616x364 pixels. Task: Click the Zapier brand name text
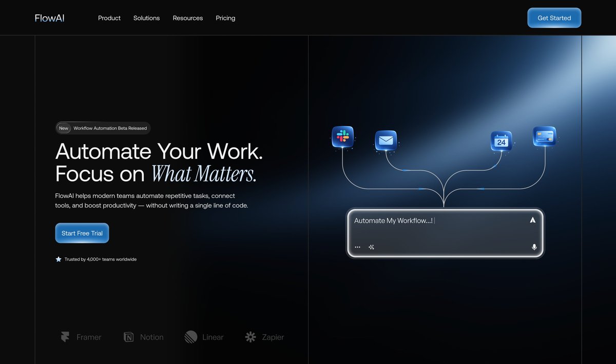coord(273,337)
